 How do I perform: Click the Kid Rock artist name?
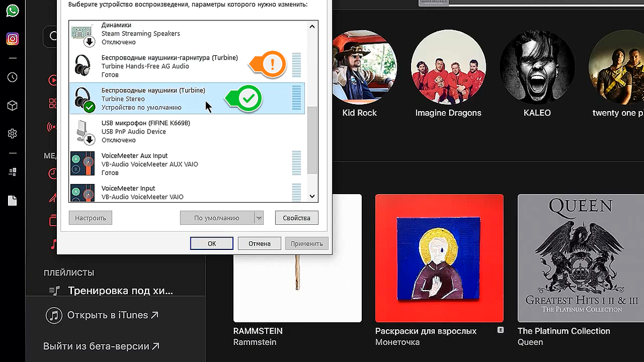tap(360, 113)
